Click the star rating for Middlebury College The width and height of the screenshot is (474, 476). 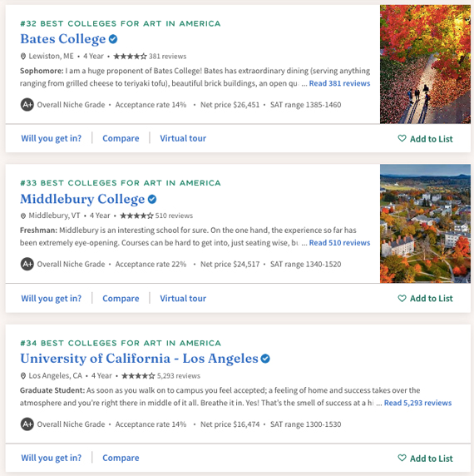(x=136, y=216)
